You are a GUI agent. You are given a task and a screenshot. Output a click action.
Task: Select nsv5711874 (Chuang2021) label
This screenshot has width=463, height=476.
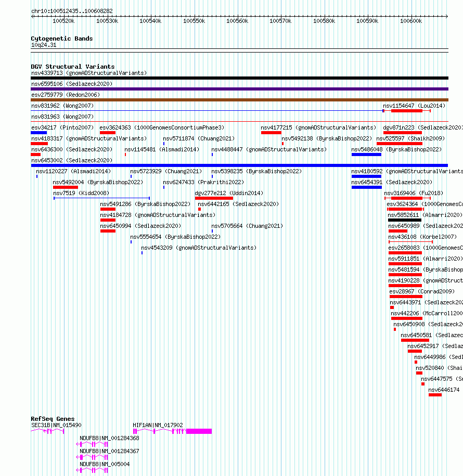(199, 138)
